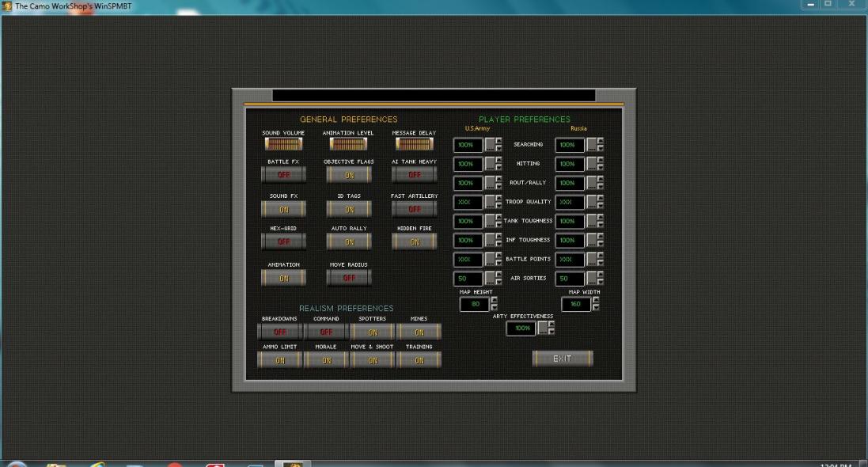Viewport: 868px width, 467px height.
Task: Turn off Objective Flags
Action: pos(349,176)
